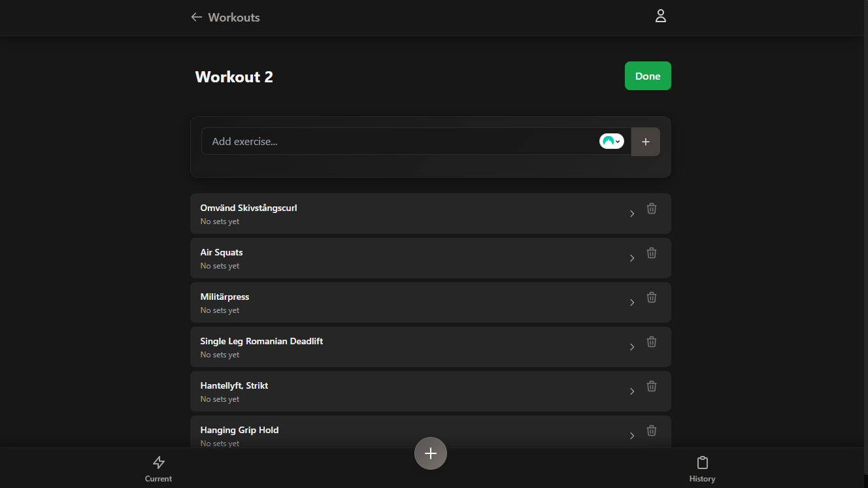
Task: Select the Hantellyft, Strikt exercise name
Action: coord(234,385)
